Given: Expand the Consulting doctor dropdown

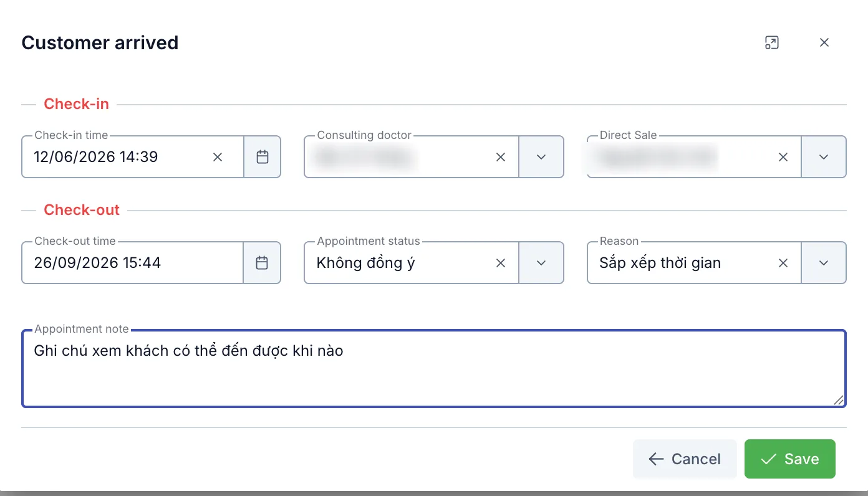Looking at the screenshot, I should pos(541,157).
